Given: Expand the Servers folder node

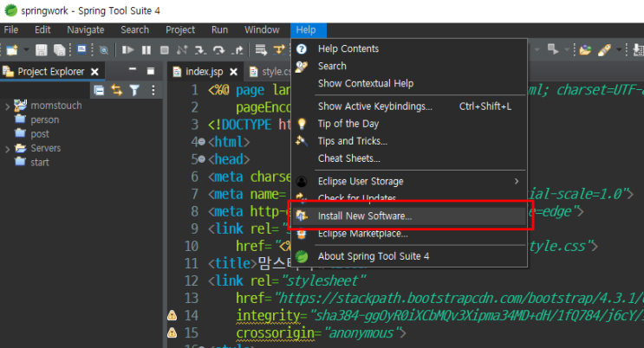Looking at the screenshot, I should tap(7, 149).
